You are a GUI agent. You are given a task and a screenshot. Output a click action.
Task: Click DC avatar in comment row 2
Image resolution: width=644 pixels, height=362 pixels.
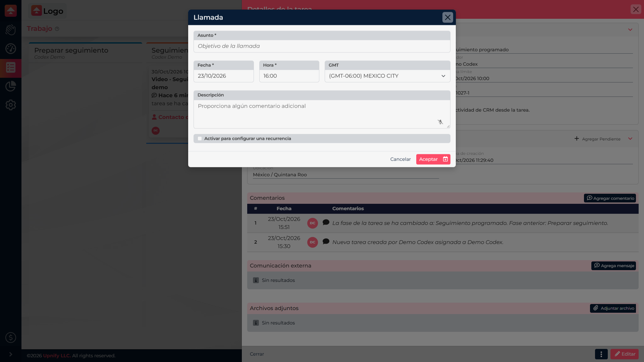coord(312,242)
